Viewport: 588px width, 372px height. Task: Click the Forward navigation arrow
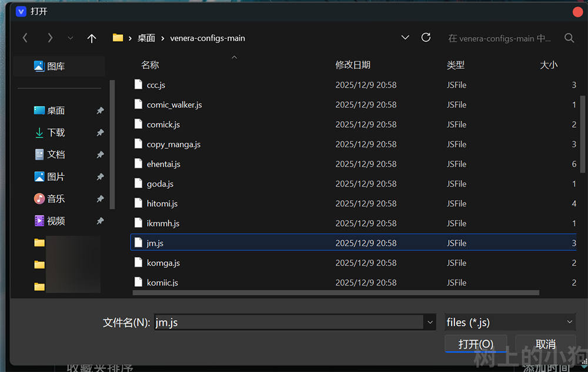[x=50, y=38]
